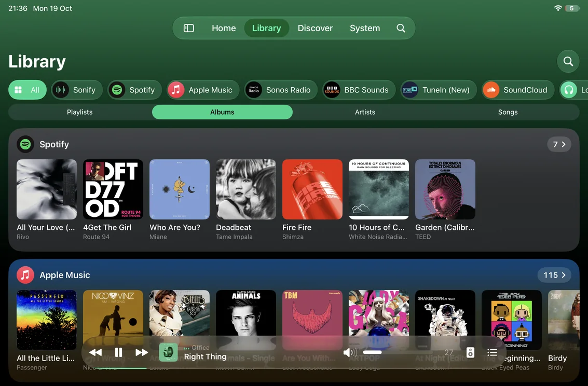
Task: Click the 'Route 94' artist name
Action: click(97, 237)
